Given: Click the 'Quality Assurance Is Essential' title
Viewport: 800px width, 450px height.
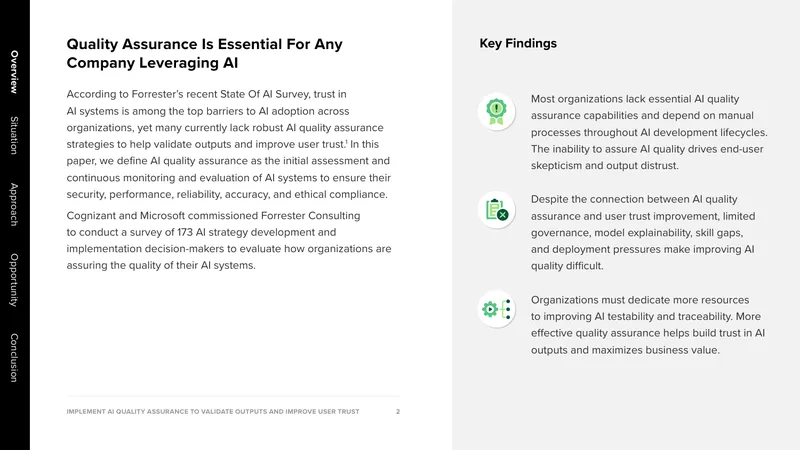Looking at the screenshot, I should (x=204, y=53).
